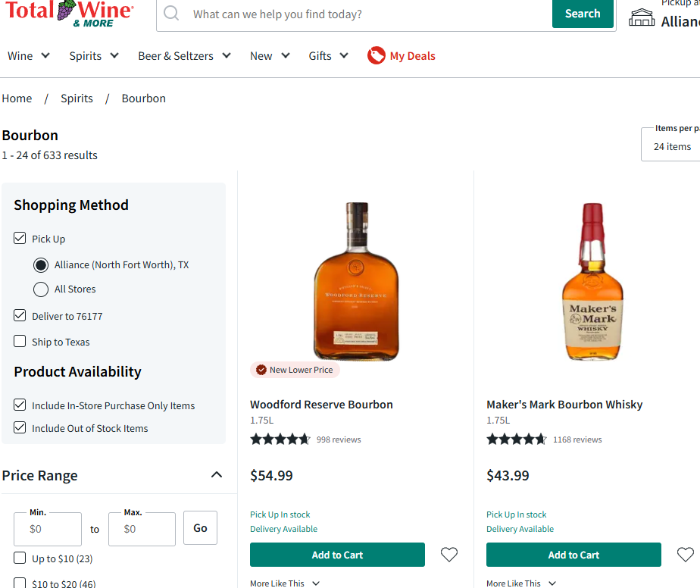The width and height of the screenshot is (700, 588).
Task: Select the All Stores radio button
Action: 41,289
